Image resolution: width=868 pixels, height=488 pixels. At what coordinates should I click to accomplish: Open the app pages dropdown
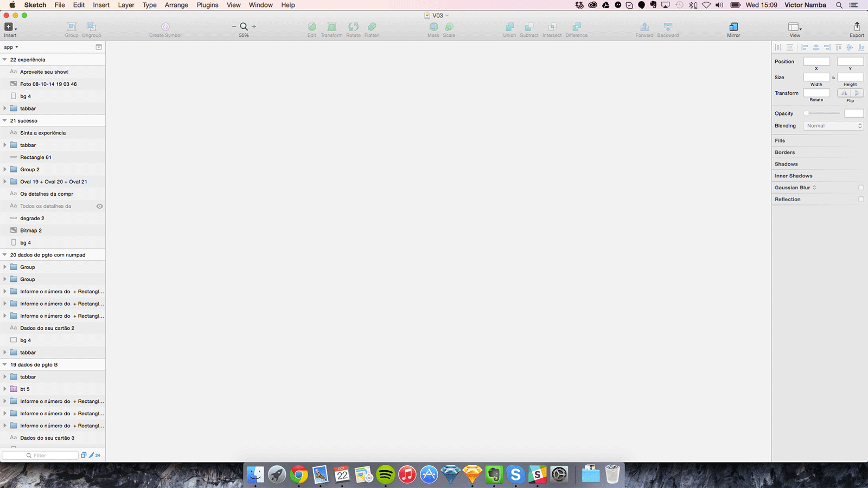pos(11,47)
